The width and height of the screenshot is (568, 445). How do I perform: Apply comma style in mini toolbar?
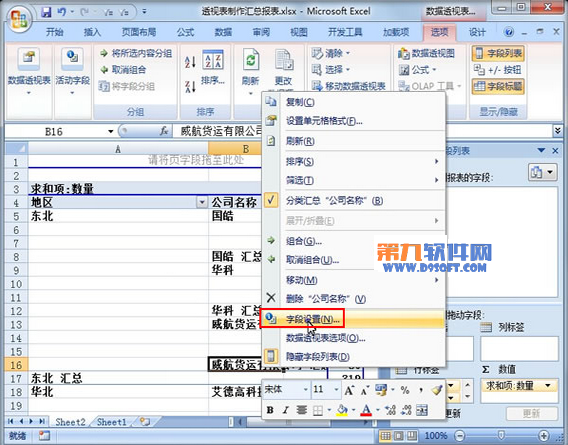click(x=421, y=390)
